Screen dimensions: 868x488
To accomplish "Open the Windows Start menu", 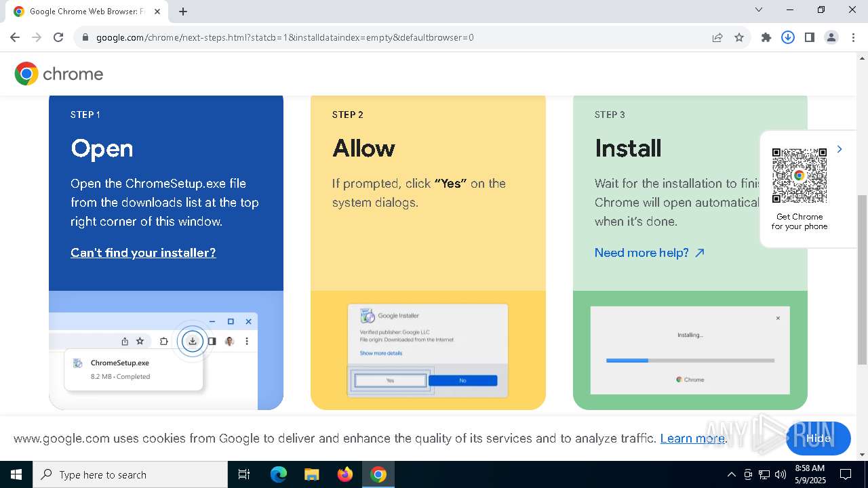I will click(16, 474).
